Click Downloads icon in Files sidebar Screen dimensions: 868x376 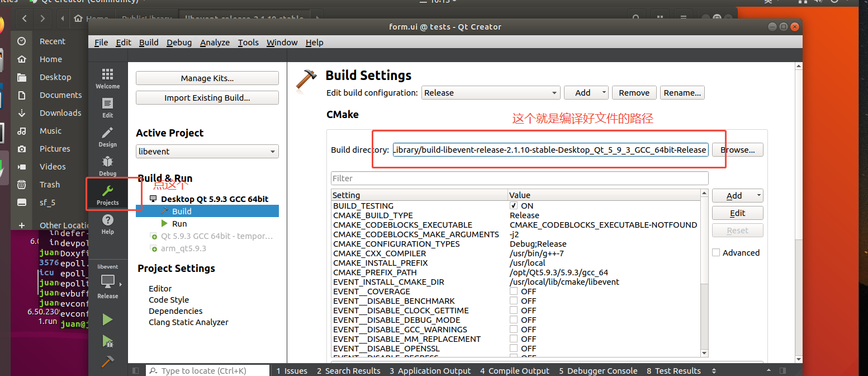coord(22,113)
